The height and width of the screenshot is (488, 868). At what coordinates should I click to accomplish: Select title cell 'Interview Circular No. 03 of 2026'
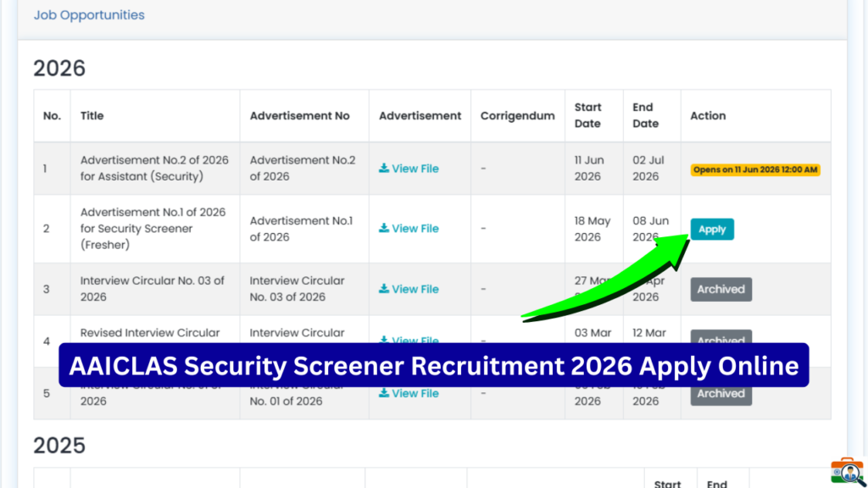click(x=153, y=289)
